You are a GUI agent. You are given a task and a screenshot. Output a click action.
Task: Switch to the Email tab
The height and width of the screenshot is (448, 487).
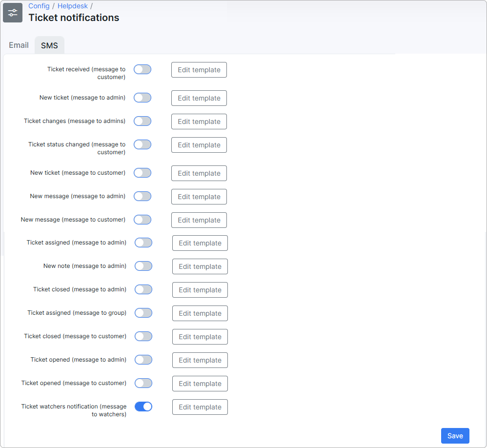pos(19,45)
